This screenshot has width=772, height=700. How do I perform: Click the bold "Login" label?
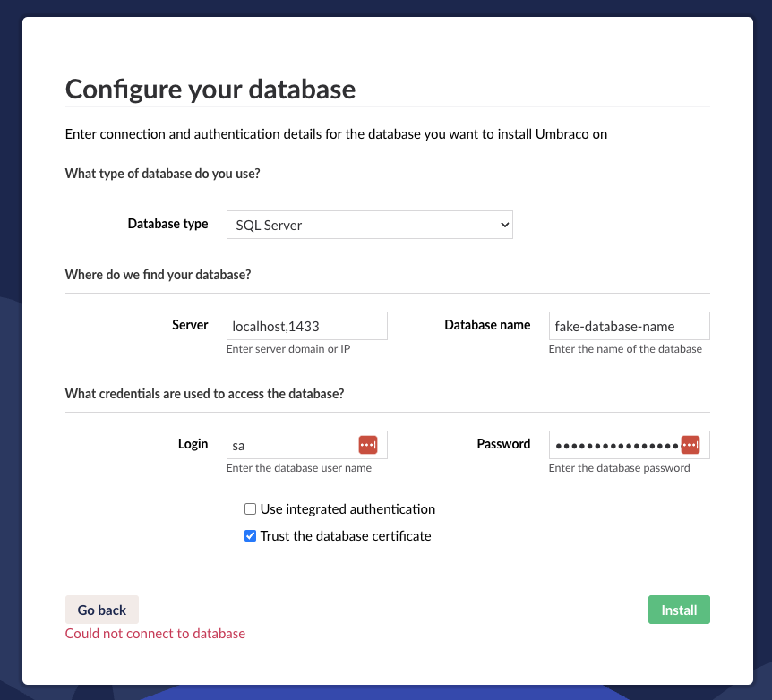tap(193, 443)
